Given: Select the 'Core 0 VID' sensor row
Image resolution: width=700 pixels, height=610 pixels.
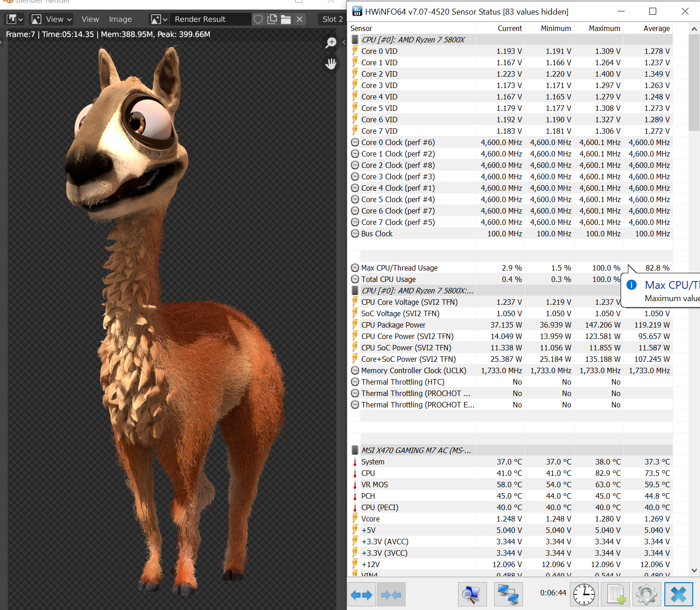Looking at the screenshot, I should tap(510, 51).
